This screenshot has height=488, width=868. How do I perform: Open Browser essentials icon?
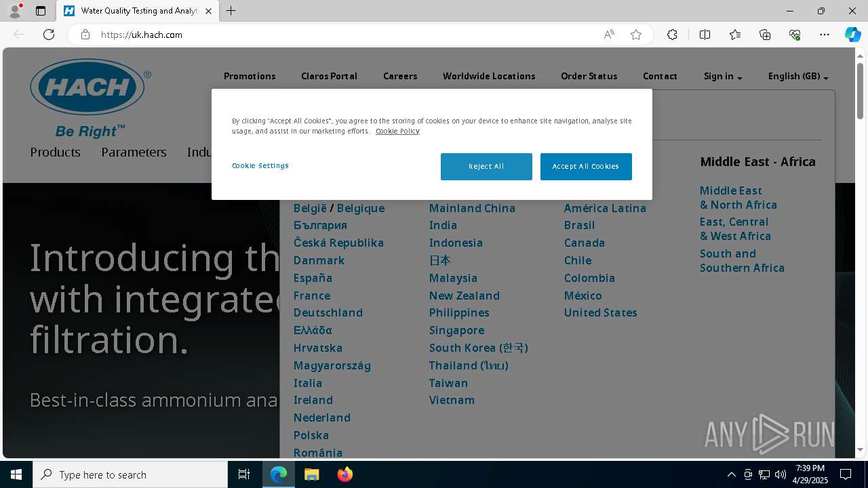[x=795, y=35]
